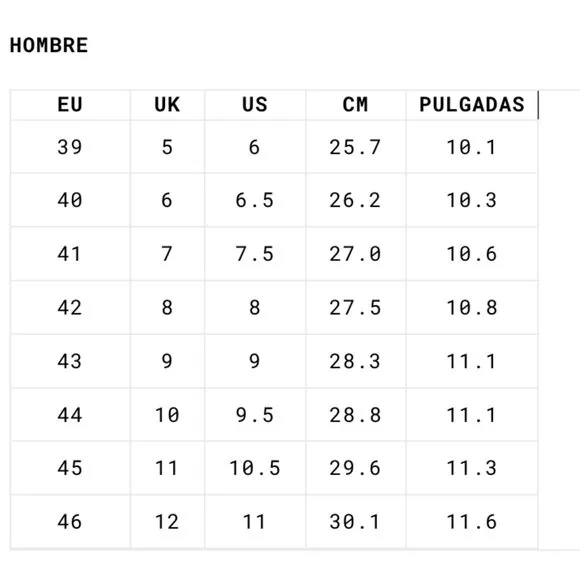Select the PULGADAS column header
The height and width of the screenshot is (580, 580).
pos(472,105)
